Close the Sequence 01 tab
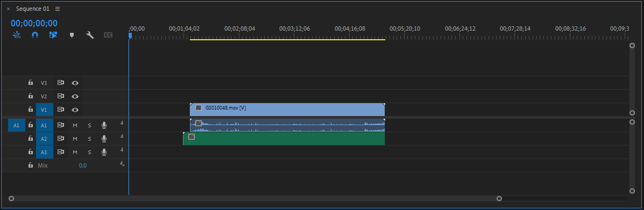Viewport: 644px width, 210px height. 8,9
